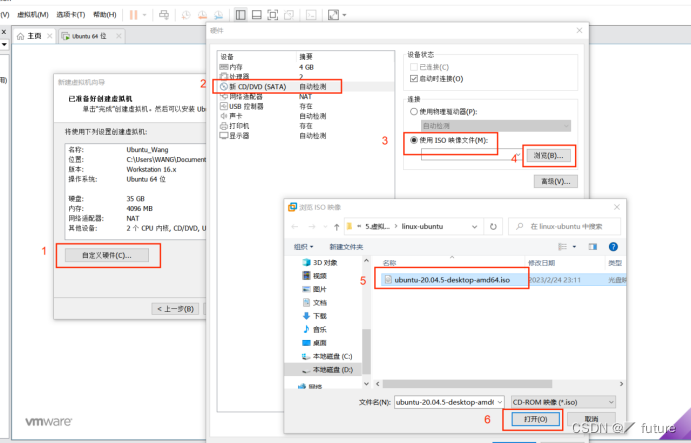Click the orange Suspend (pause) toolbar icon
691x443 pixels.
click(x=133, y=15)
